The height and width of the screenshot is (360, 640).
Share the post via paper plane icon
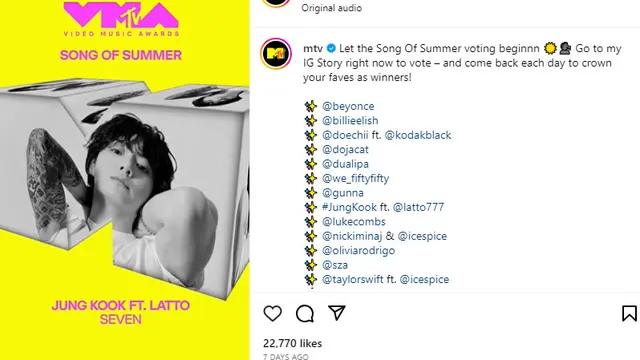coord(337,313)
